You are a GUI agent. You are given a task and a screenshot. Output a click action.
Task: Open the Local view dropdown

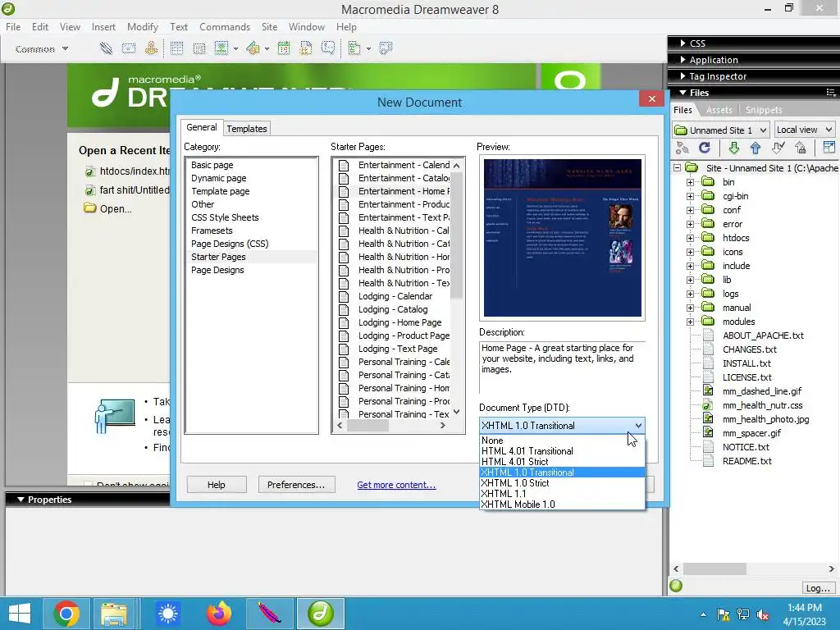[804, 130]
